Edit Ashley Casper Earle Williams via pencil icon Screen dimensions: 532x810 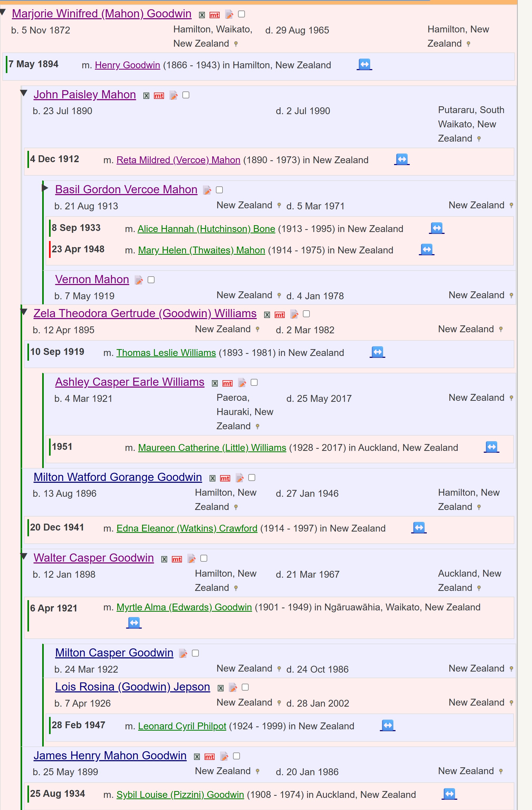pyautogui.click(x=242, y=383)
